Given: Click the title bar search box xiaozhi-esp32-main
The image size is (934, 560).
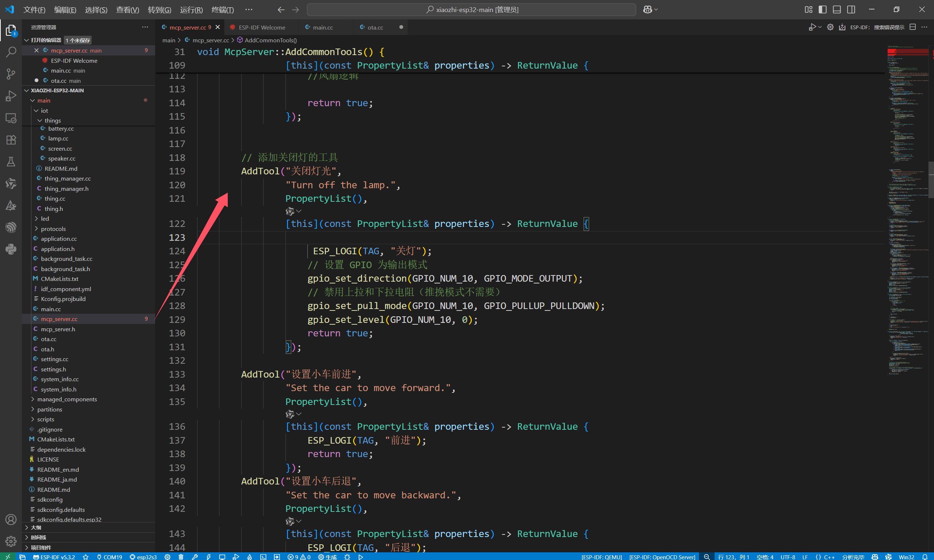Looking at the screenshot, I should [471, 9].
